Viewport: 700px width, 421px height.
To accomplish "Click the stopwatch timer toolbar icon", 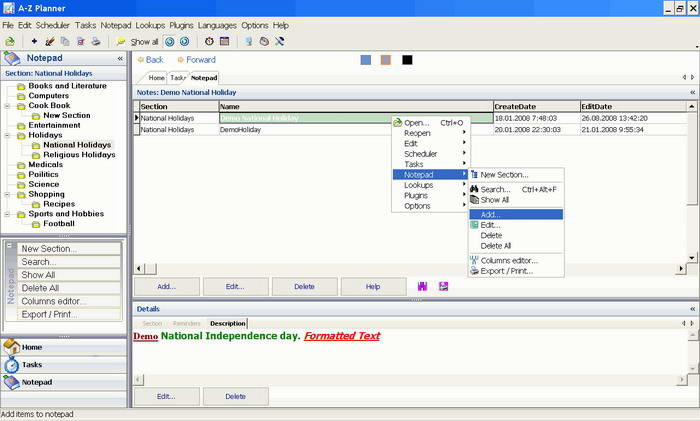I will pyautogui.click(x=209, y=42).
